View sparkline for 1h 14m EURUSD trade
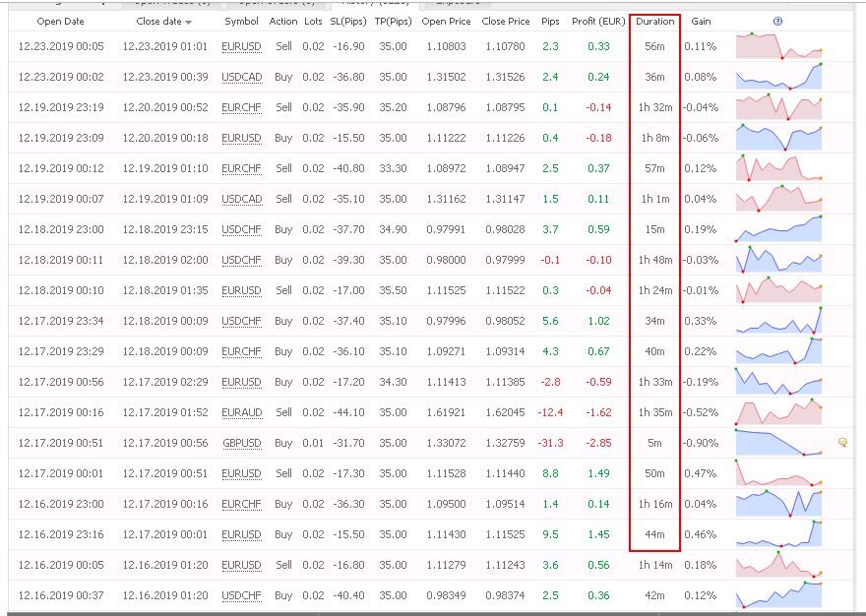Image resolution: width=866 pixels, height=616 pixels. pyautogui.click(x=778, y=564)
